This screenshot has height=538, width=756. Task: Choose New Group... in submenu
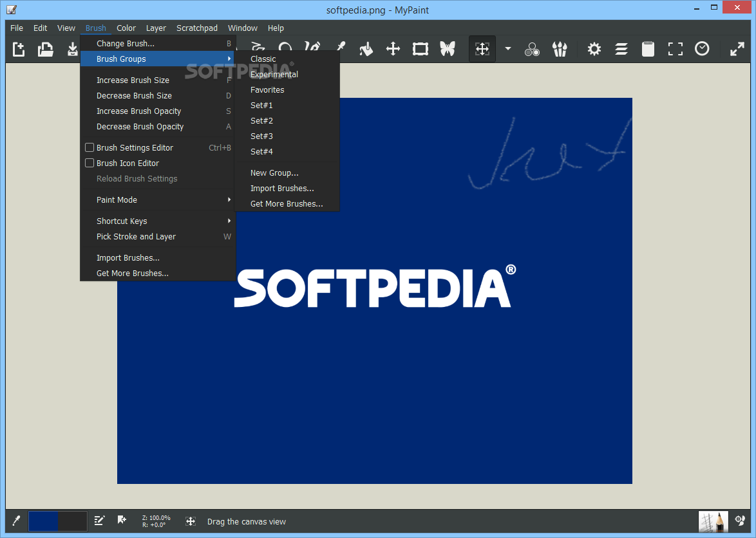287,172
